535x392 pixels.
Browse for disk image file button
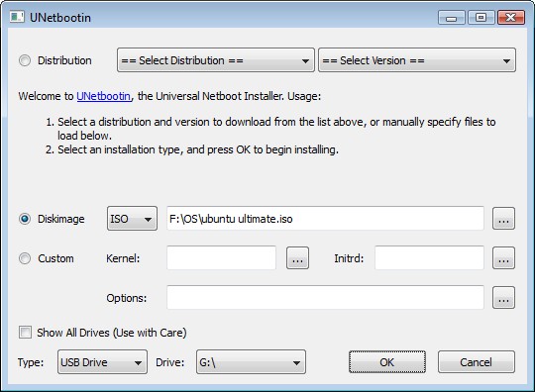[x=503, y=219]
